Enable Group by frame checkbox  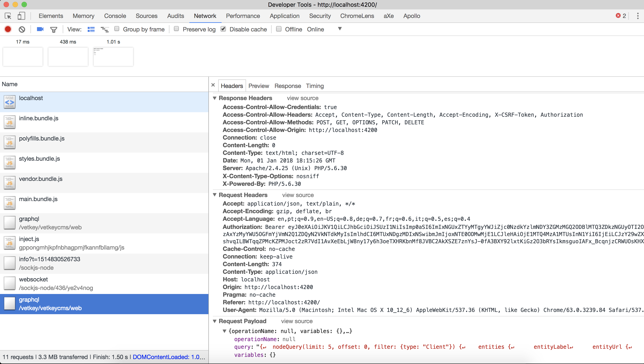[117, 29]
